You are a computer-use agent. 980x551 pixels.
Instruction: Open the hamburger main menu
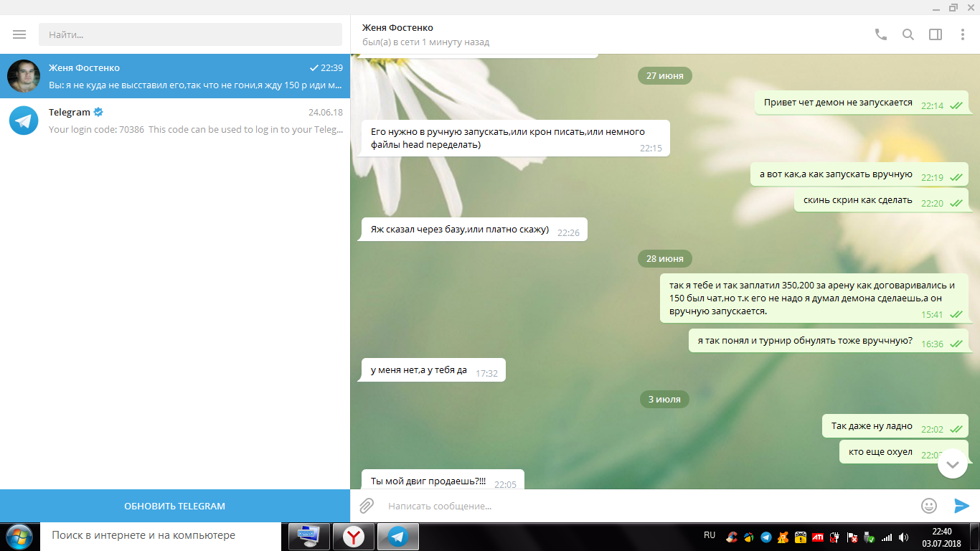pyautogui.click(x=19, y=34)
